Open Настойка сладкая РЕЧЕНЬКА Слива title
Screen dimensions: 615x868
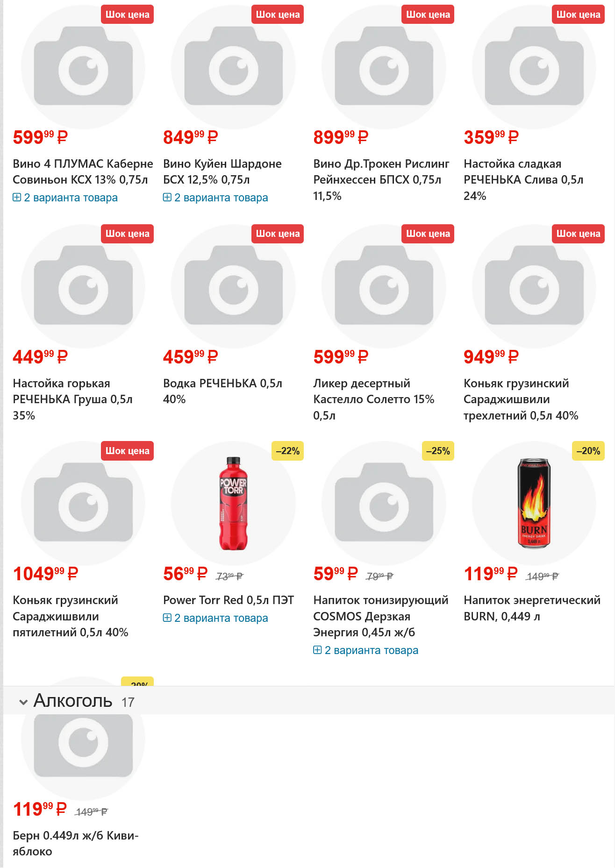pyautogui.click(x=523, y=179)
